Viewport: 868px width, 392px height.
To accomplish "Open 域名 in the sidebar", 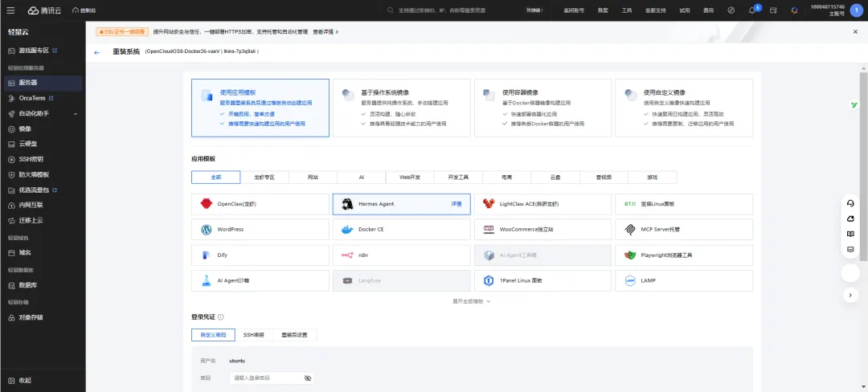I will pos(25,253).
